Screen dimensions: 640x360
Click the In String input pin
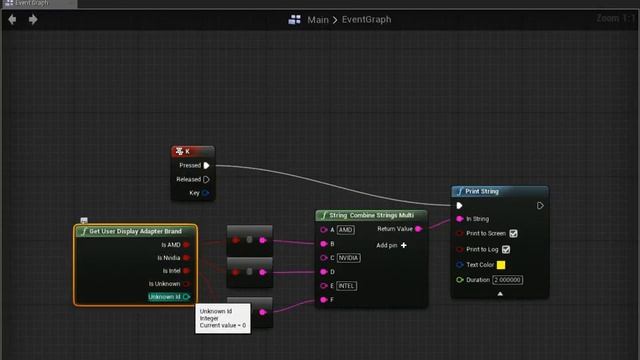coord(460,219)
